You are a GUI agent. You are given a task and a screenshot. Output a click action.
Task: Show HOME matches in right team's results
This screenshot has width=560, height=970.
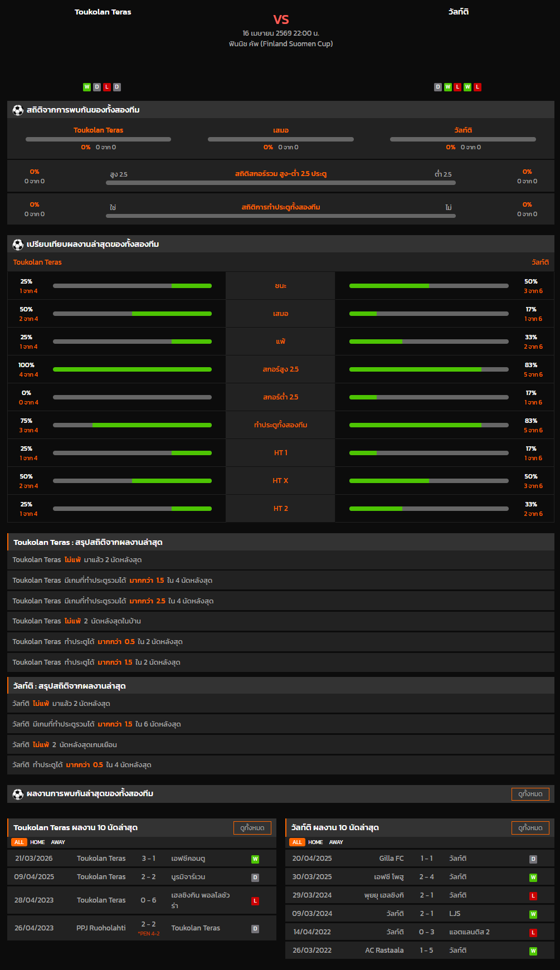(x=315, y=842)
